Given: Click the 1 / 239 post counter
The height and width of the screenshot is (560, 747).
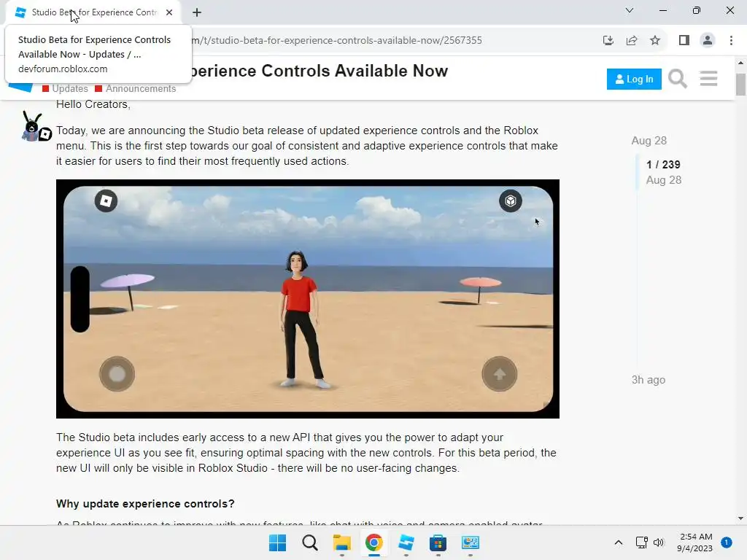Looking at the screenshot, I should [x=663, y=165].
